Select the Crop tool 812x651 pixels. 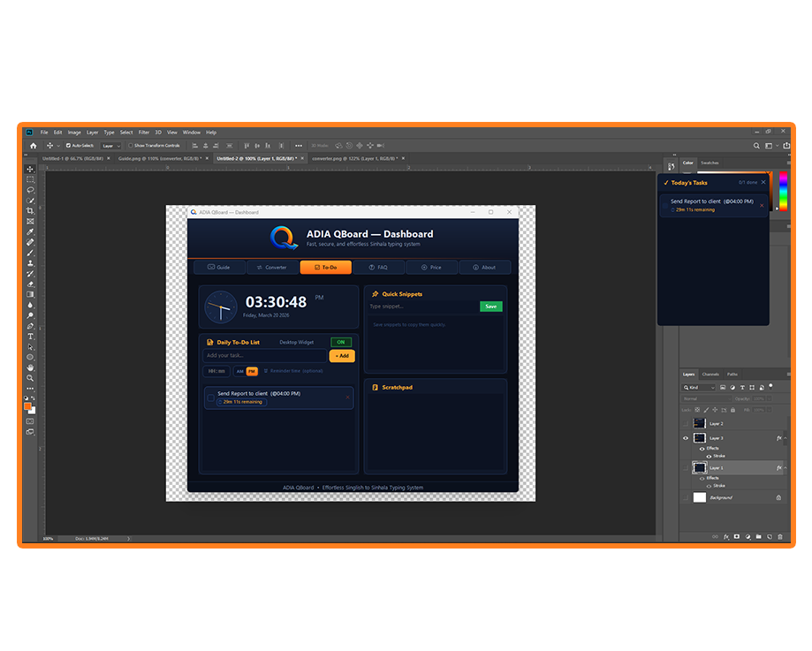[30, 210]
